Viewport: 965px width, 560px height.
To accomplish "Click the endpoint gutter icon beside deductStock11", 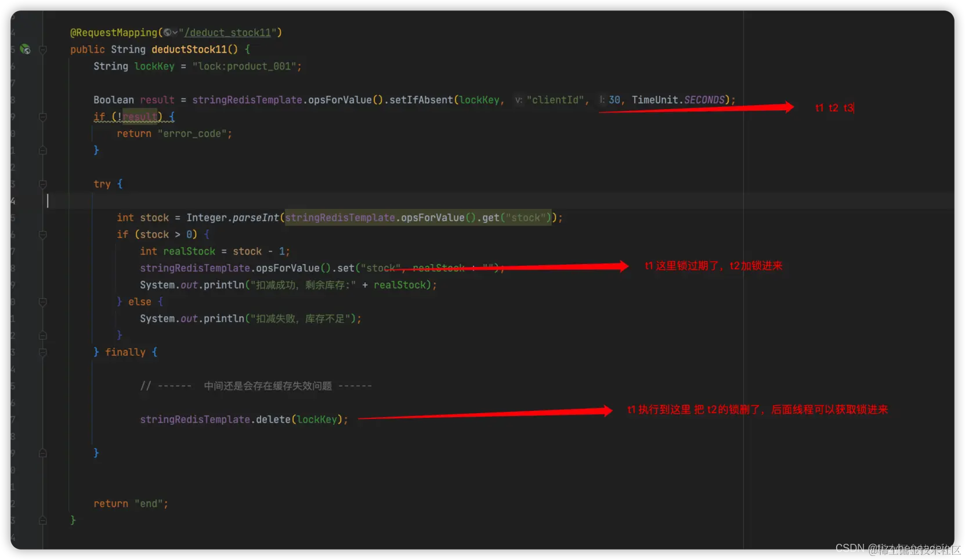I will click(x=25, y=49).
